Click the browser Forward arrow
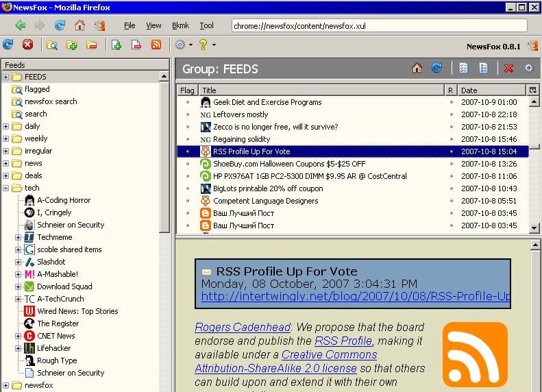This screenshot has width=542, height=392. (40, 25)
